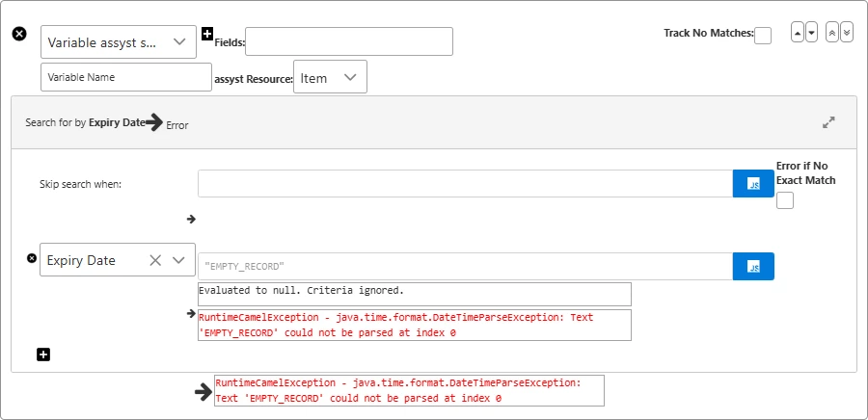Open JS editor for Skip search when
This screenshot has width=868, height=420.
point(753,183)
